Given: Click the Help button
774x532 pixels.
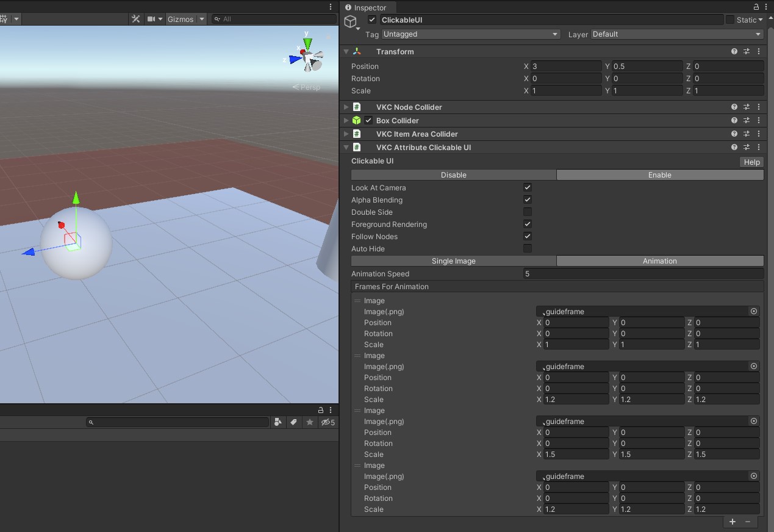Looking at the screenshot, I should point(751,162).
